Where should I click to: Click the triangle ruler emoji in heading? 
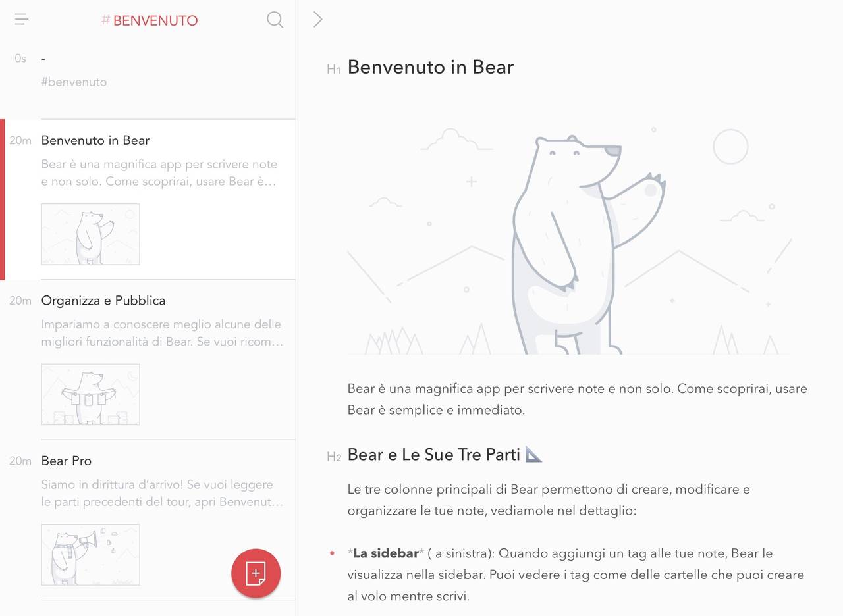[x=533, y=455]
